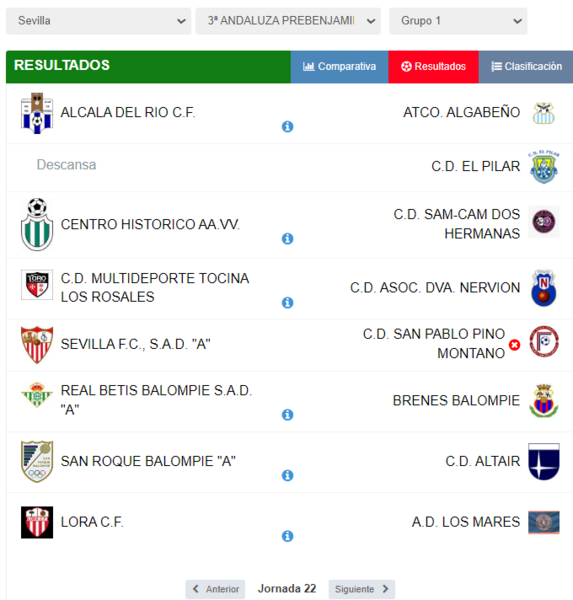Click the Sevilla F.C. team crest
573x600 pixels.
pyautogui.click(x=37, y=344)
